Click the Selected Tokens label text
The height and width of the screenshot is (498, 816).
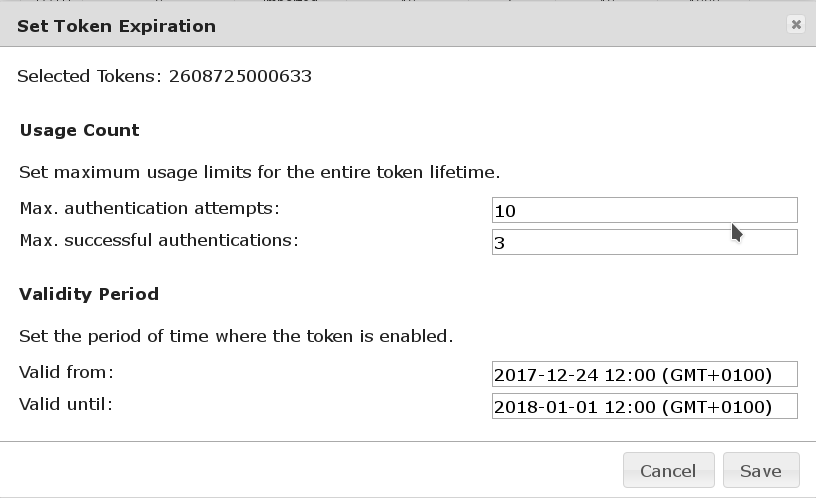tap(86, 76)
